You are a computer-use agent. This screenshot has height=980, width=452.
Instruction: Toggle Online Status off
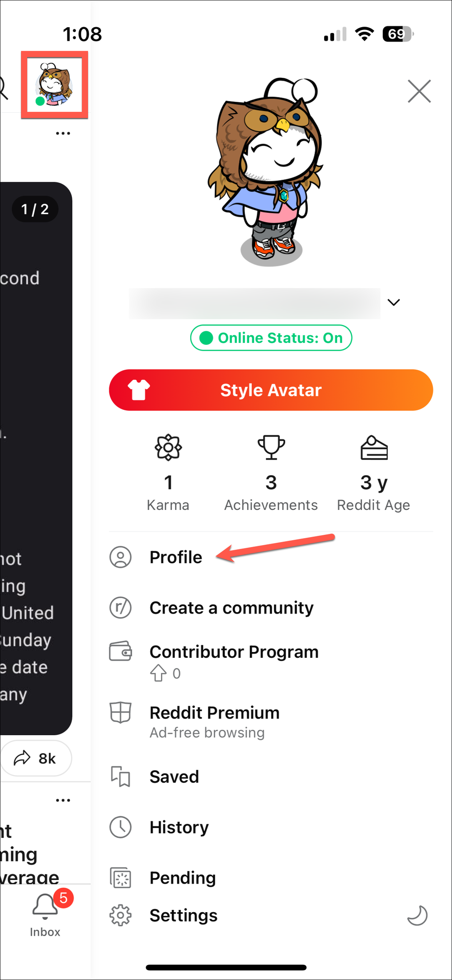pyautogui.click(x=270, y=338)
